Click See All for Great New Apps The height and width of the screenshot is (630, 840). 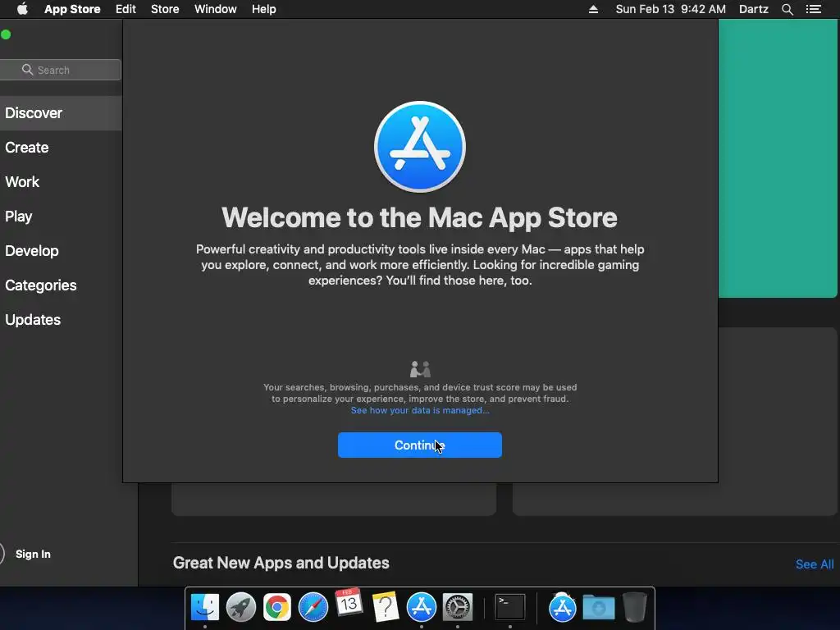pos(815,564)
